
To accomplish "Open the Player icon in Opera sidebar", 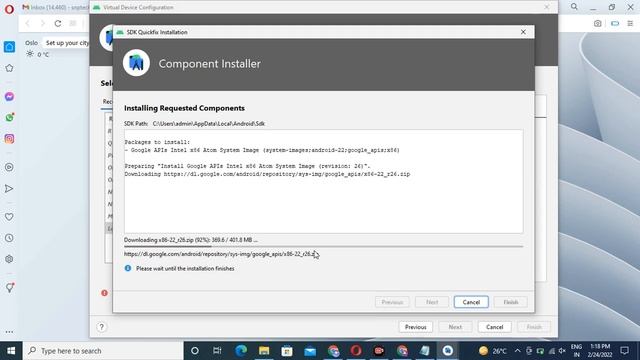I will [9, 167].
